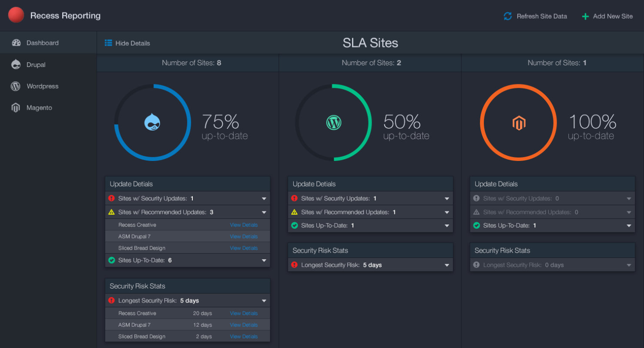
Task: Click the 100% up-to-date text
Action: [592, 127]
